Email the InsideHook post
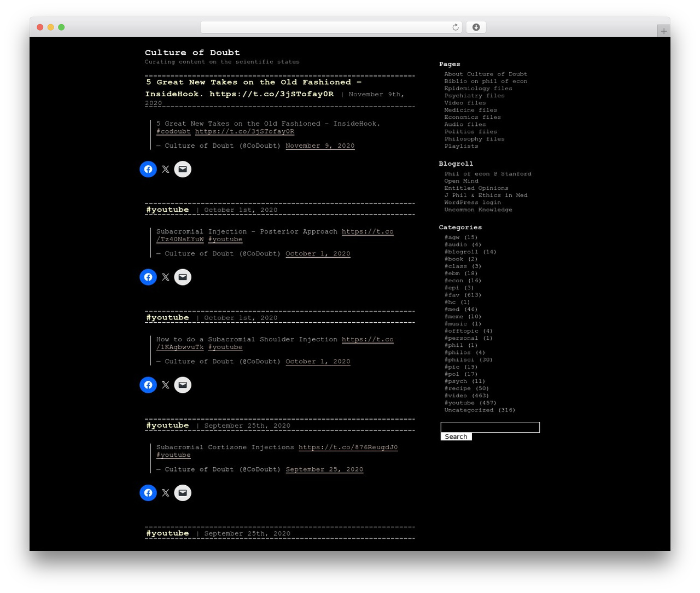This screenshot has width=700, height=593. pyautogui.click(x=183, y=169)
